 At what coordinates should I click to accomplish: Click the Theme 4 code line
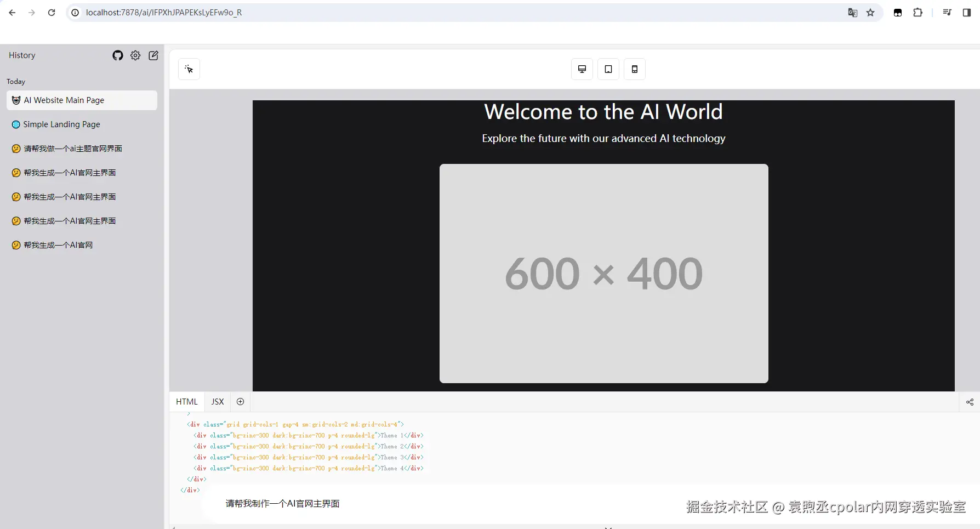click(309, 468)
